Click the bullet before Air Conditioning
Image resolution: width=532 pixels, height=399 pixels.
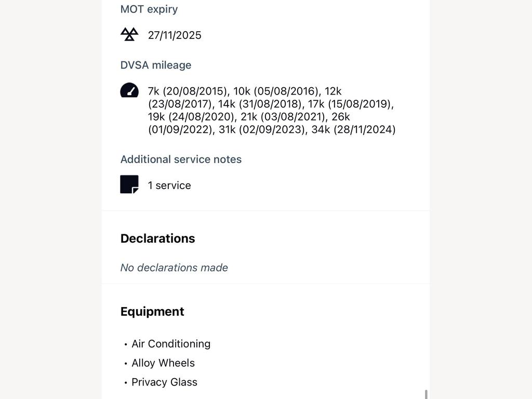tap(126, 344)
